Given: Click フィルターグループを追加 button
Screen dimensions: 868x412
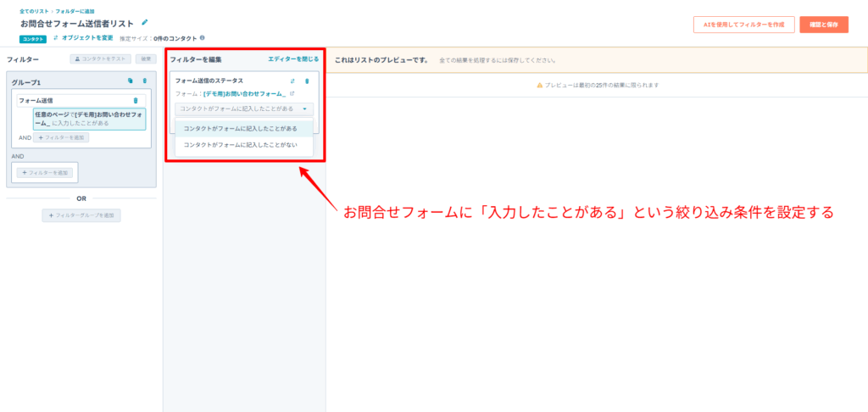Looking at the screenshot, I should [81, 215].
